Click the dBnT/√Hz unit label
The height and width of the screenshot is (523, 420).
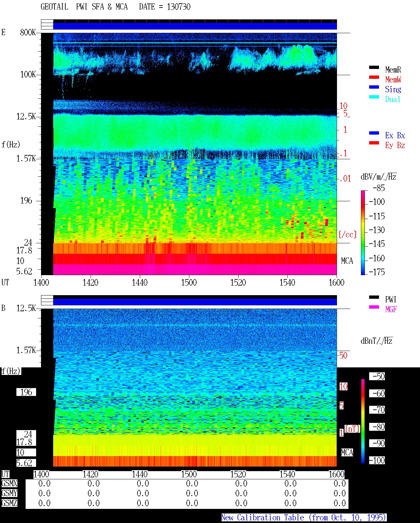377,341
